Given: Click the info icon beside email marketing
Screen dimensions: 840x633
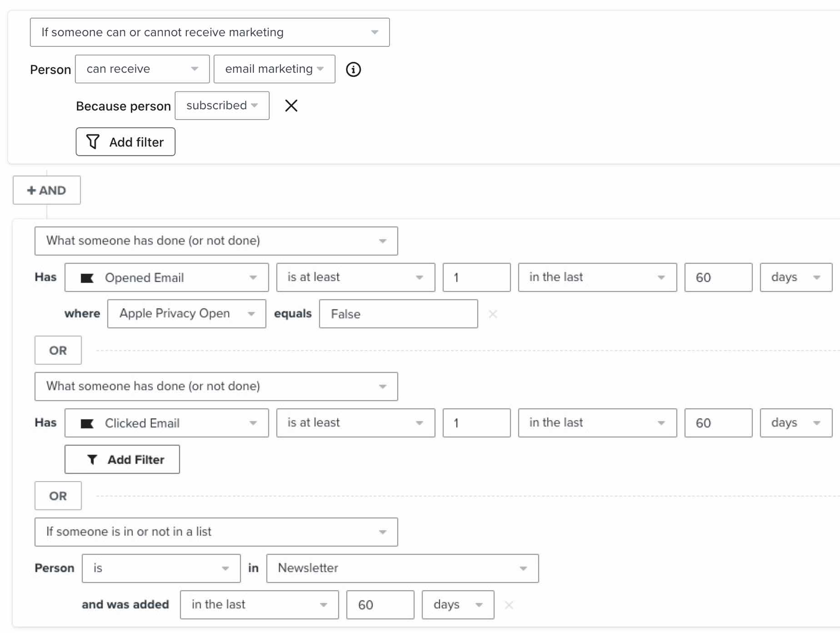Looking at the screenshot, I should pyautogui.click(x=354, y=69).
